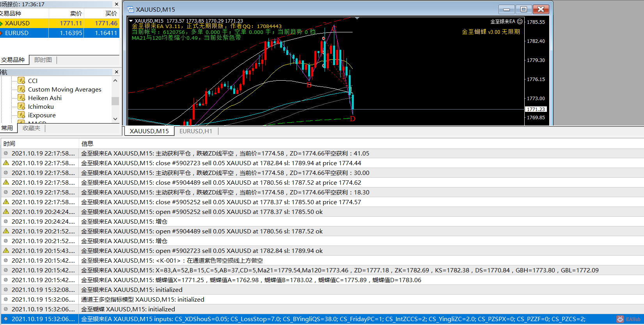Select the open #5902723 sell log message

click(x=202, y=251)
